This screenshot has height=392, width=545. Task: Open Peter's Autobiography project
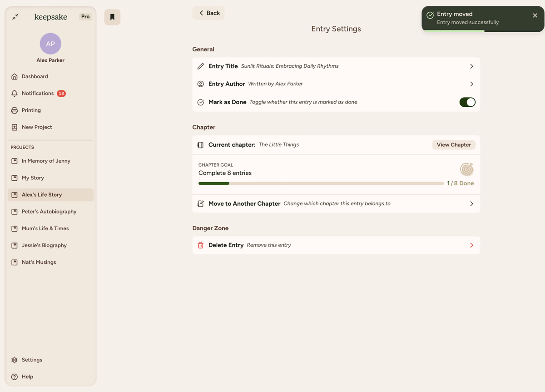pos(49,212)
